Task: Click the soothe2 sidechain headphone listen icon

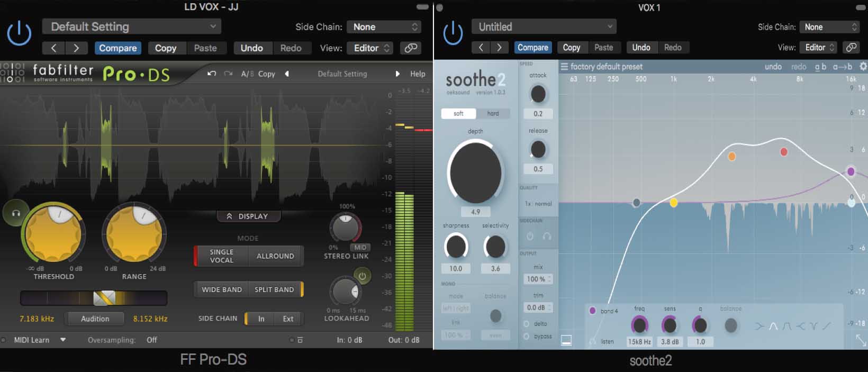Action: coord(547,237)
